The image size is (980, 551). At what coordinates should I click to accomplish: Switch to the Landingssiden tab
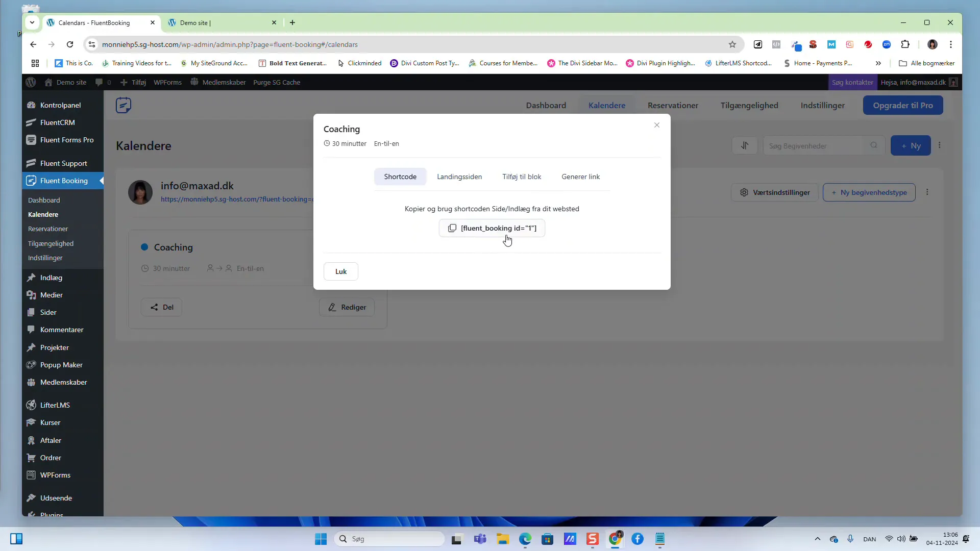pyautogui.click(x=459, y=177)
